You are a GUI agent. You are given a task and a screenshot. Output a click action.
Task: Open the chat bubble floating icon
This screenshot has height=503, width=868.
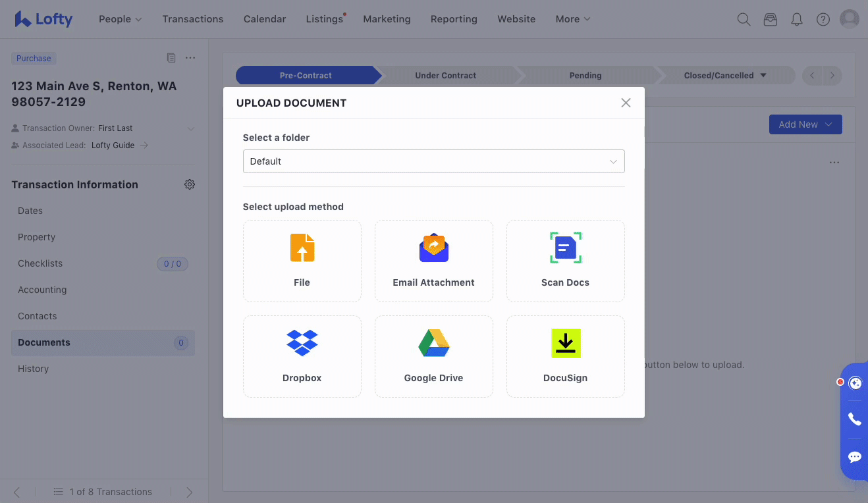tap(855, 457)
